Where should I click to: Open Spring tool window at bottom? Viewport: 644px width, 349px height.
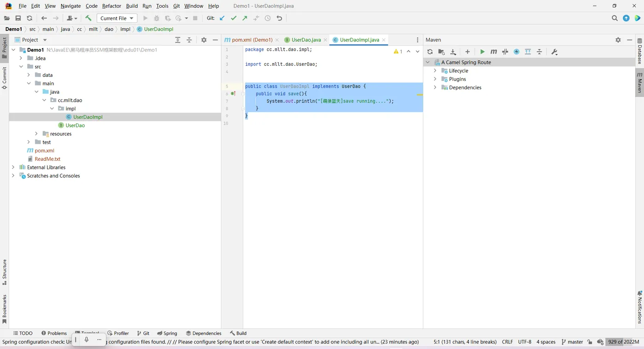[x=167, y=333]
